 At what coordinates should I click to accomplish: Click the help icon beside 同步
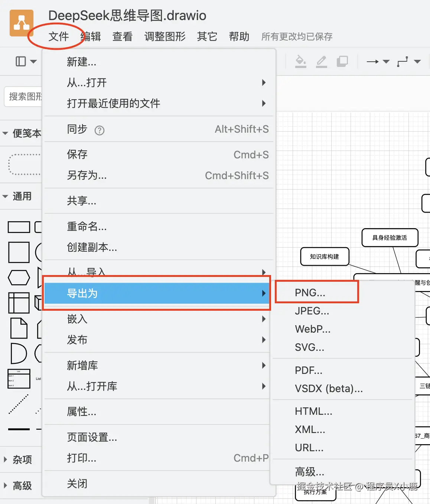point(100,130)
